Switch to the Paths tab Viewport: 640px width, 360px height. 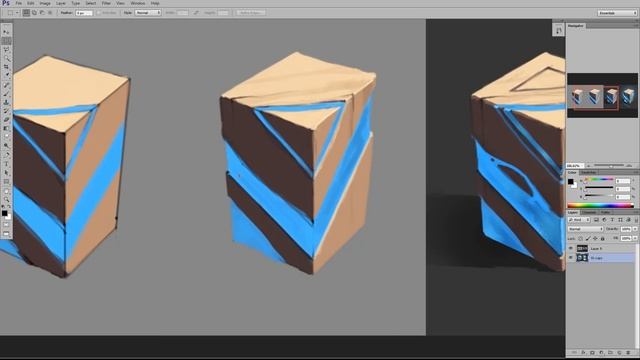coord(606,212)
